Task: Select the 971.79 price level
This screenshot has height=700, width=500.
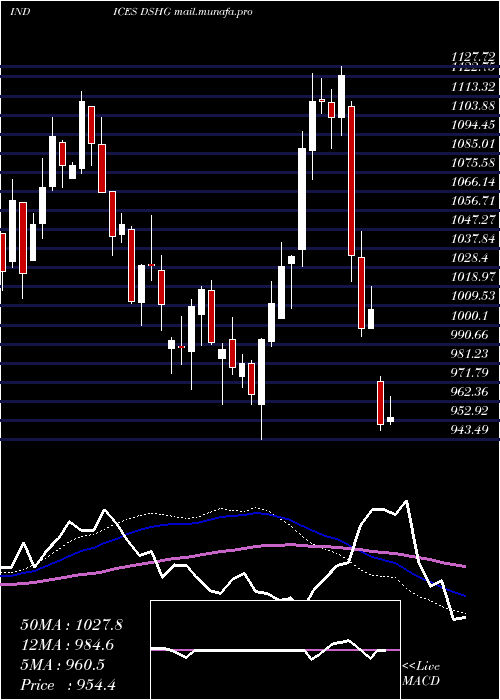Action: coord(470,372)
